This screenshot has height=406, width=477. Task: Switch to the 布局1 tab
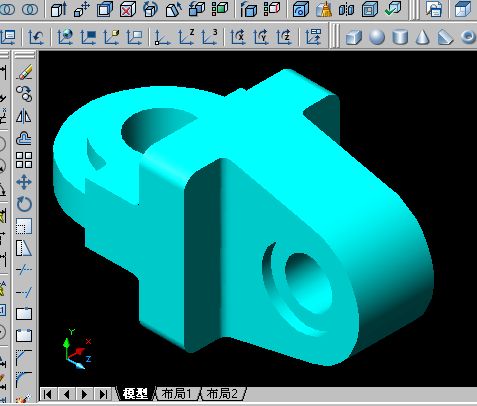pyautogui.click(x=177, y=394)
